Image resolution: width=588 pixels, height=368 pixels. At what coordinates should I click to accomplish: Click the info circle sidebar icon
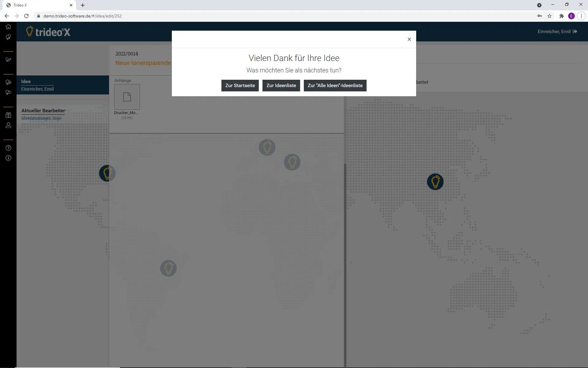[8, 158]
